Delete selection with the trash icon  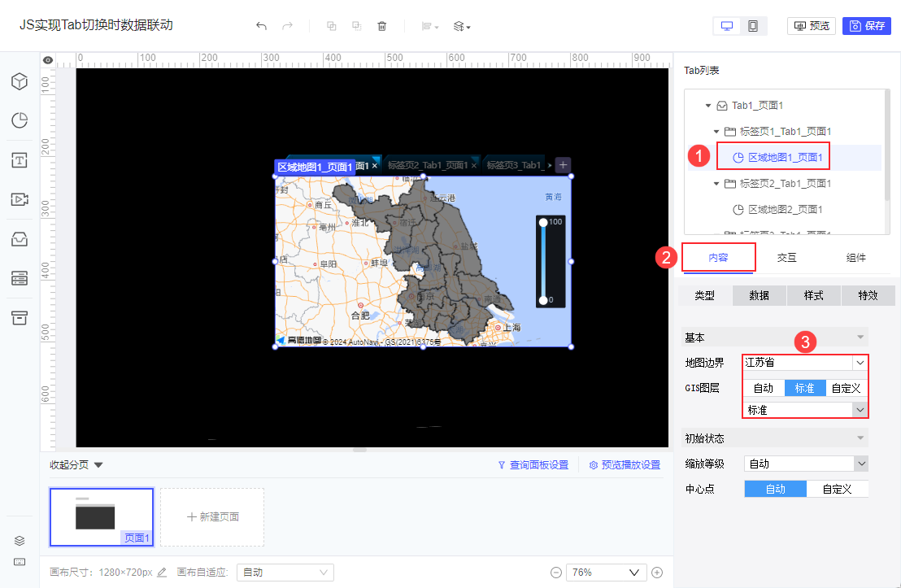[x=381, y=25]
